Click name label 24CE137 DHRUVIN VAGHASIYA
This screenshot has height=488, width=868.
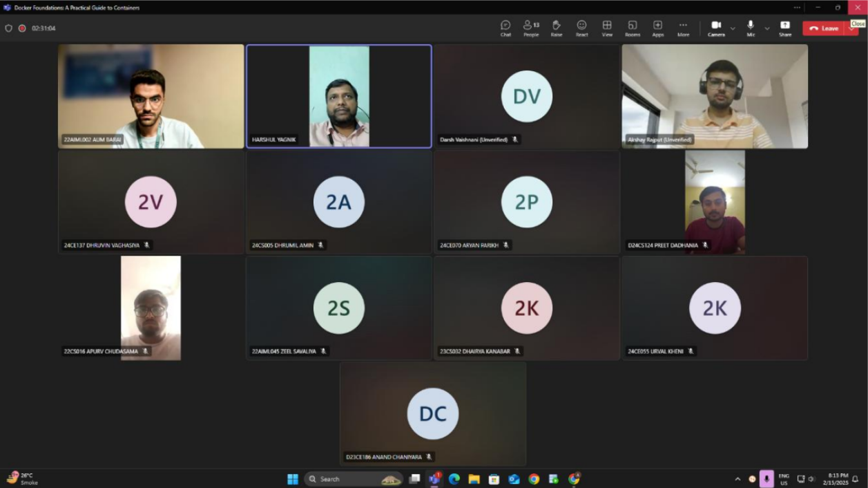pos(102,245)
